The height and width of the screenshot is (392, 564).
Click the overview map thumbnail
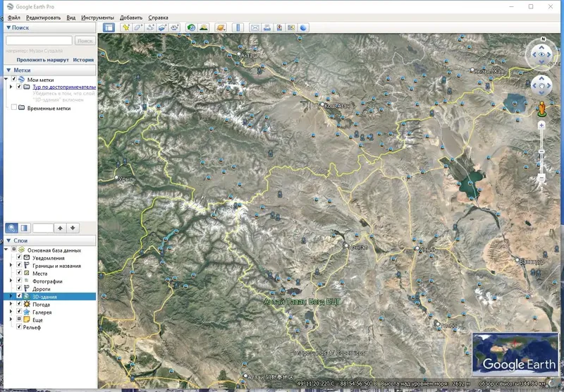click(515, 354)
